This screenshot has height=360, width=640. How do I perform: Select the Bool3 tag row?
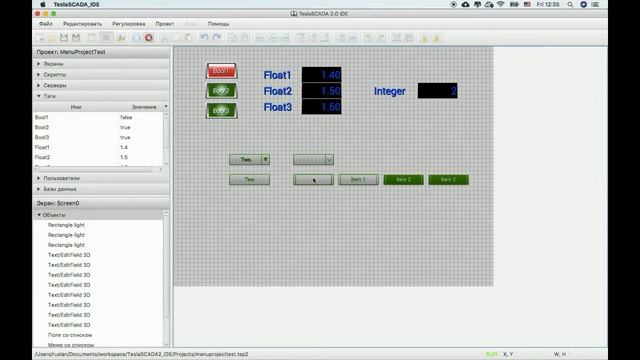[x=98, y=137]
